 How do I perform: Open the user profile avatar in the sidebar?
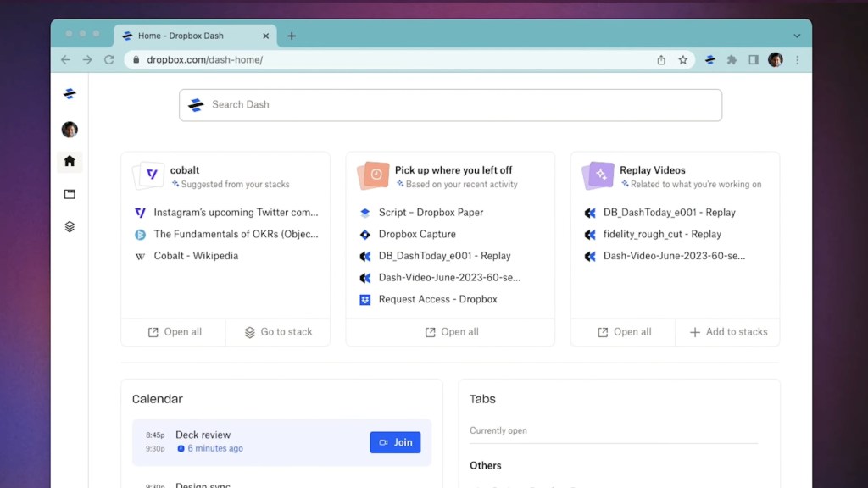pos(70,130)
